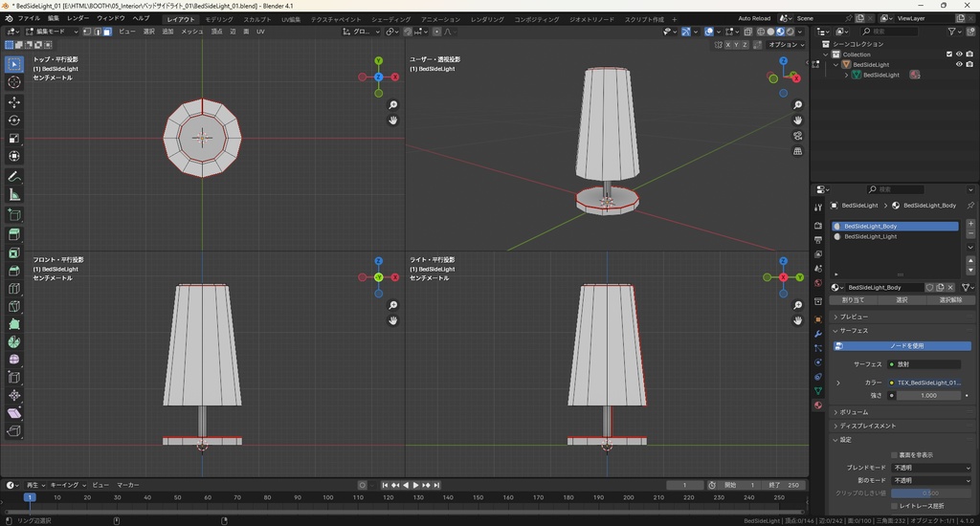Image resolution: width=980 pixels, height=526 pixels.
Task: Select the Move tool
Action: coord(14,102)
